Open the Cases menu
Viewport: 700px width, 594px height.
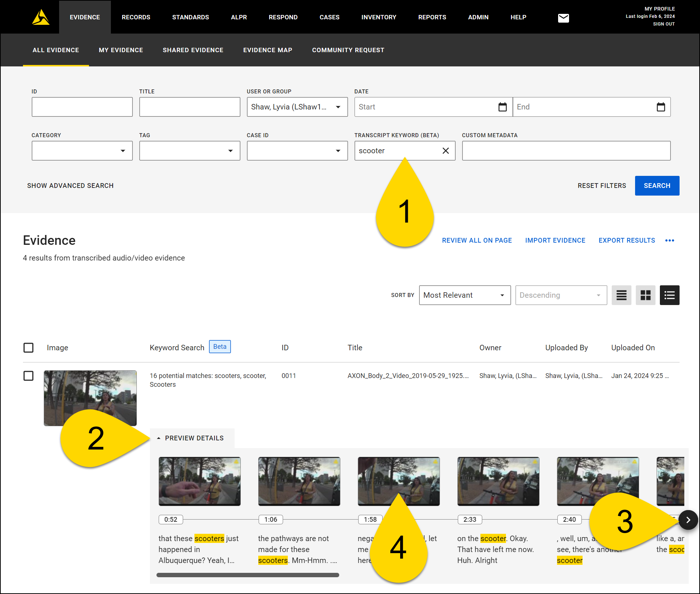(329, 17)
